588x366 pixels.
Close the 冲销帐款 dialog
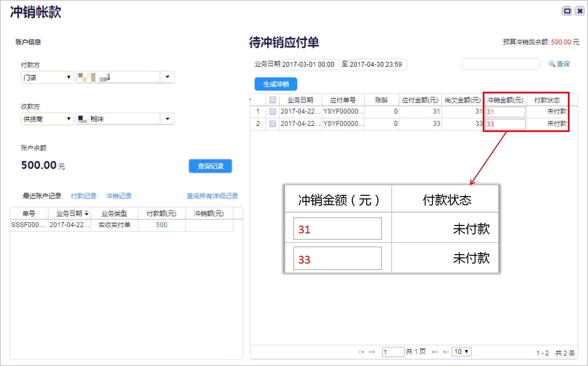pos(580,11)
